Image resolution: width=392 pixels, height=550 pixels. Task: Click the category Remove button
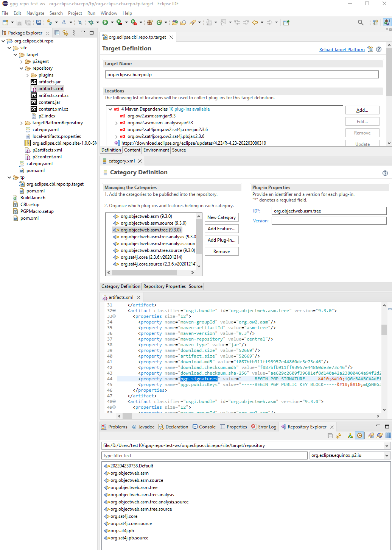(x=222, y=252)
